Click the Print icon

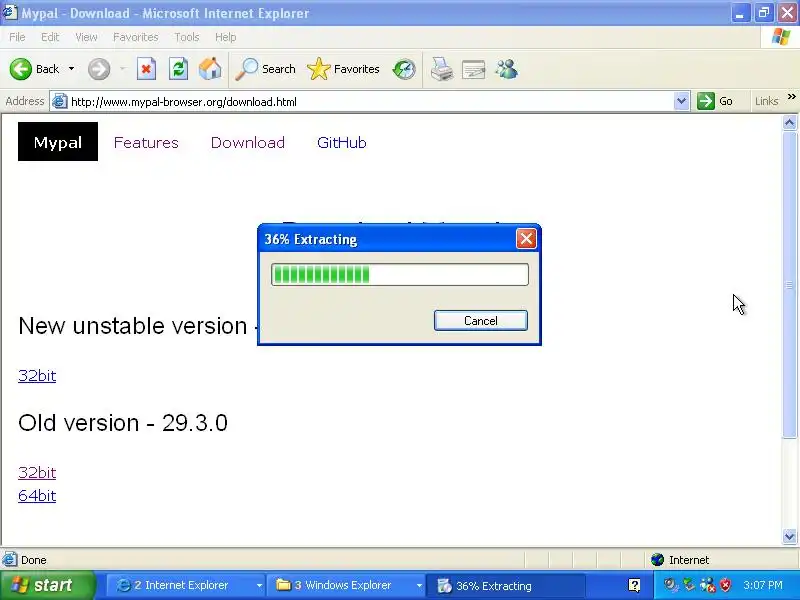442,69
